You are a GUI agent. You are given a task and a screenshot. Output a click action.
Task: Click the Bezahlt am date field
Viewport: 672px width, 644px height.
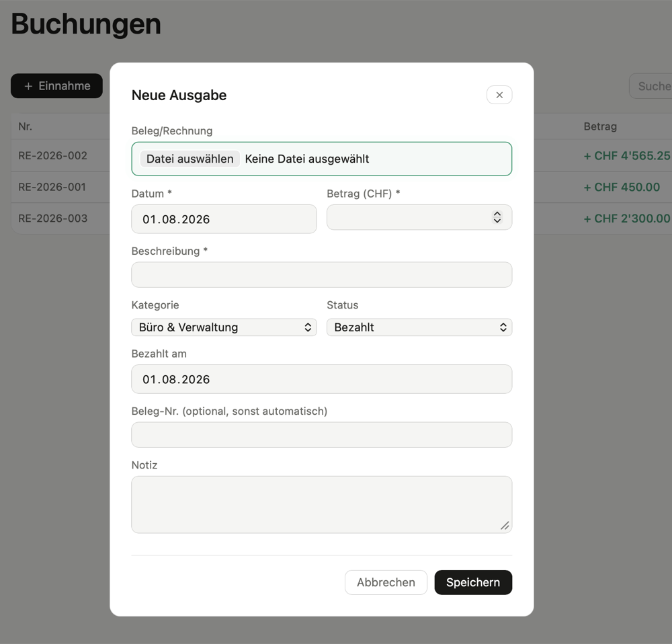pos(322,379)
